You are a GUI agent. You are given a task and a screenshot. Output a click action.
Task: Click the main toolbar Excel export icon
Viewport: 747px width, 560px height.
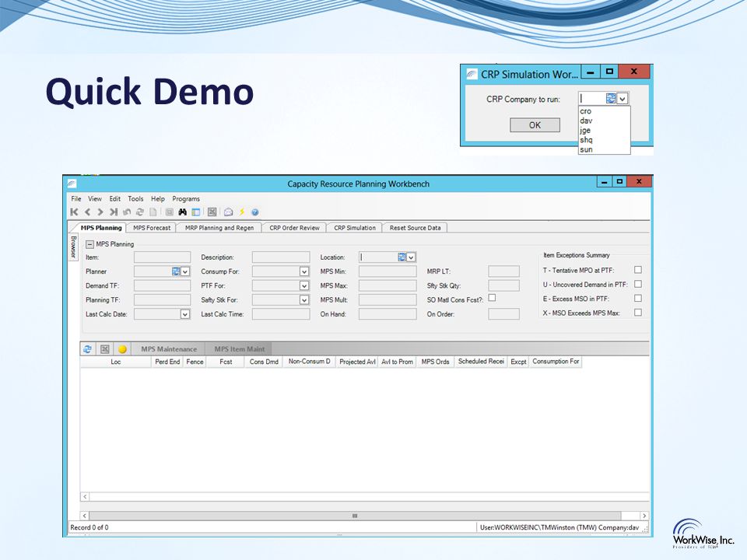coord(212,212)
